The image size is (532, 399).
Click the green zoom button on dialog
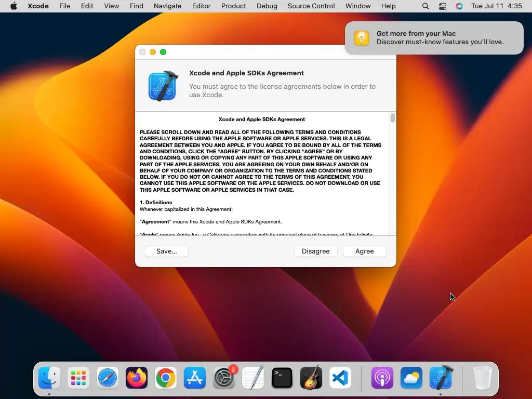[163, 52]
